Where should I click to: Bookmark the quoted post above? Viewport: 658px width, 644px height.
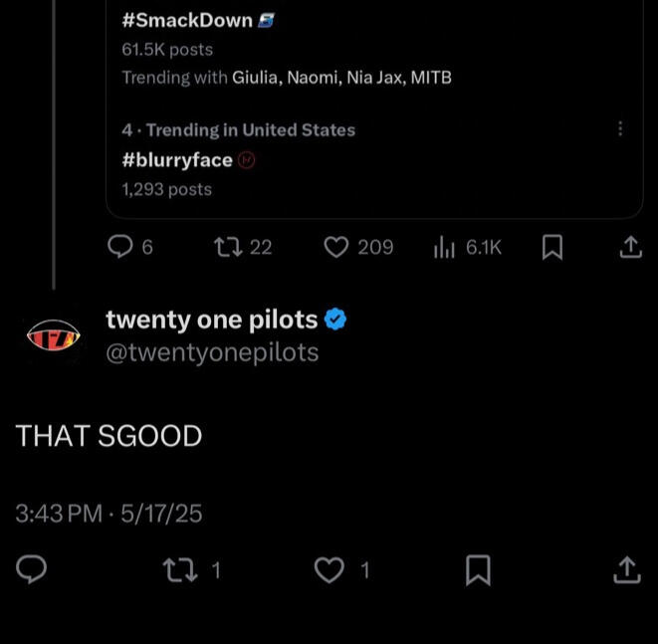tap(552, 247)
